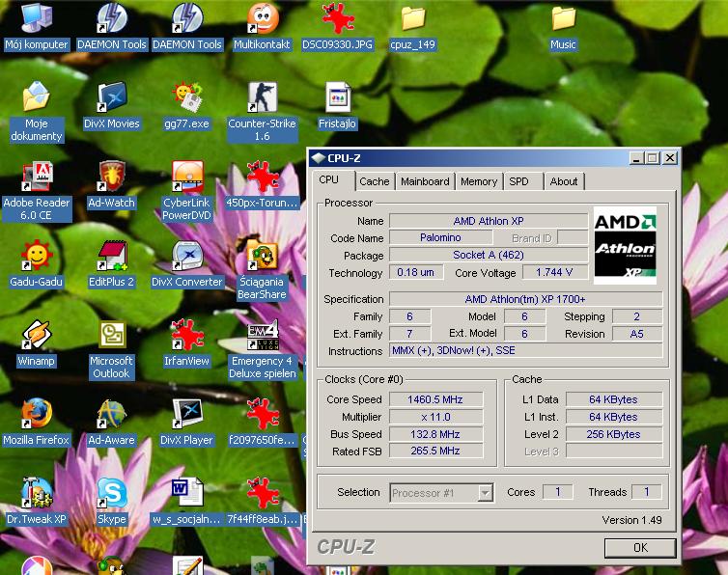Click the Skype desktop icon
This screenshot has height=575, width=728.
(x=112, y=493)
